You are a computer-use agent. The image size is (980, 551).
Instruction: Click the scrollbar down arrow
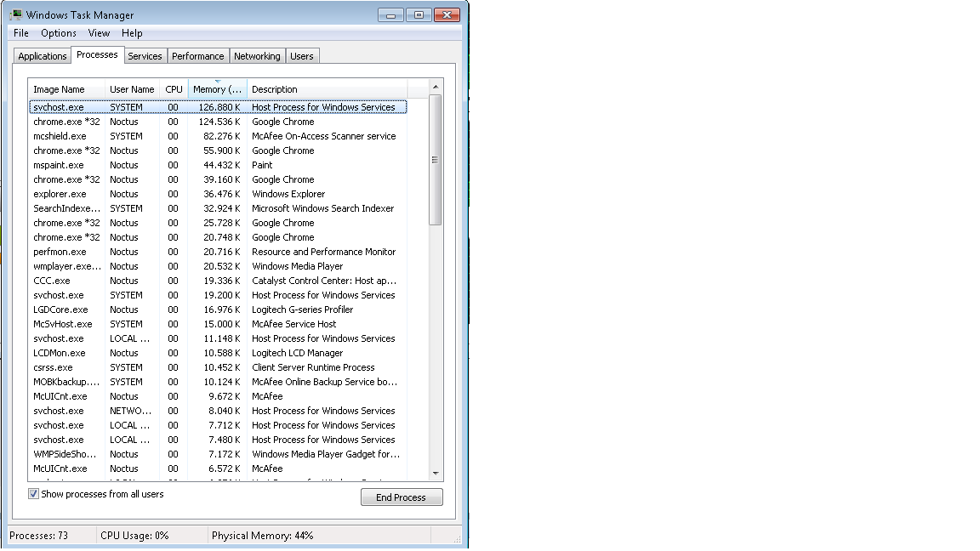(436, 474)
